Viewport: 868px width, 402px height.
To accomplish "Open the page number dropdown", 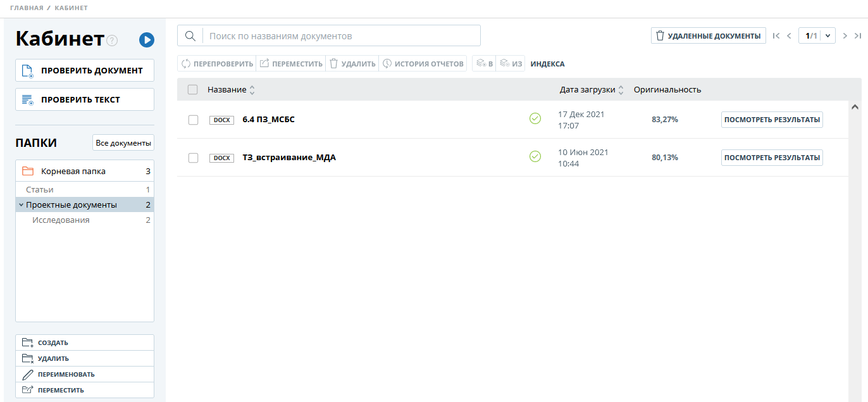I will pos(828,36).
